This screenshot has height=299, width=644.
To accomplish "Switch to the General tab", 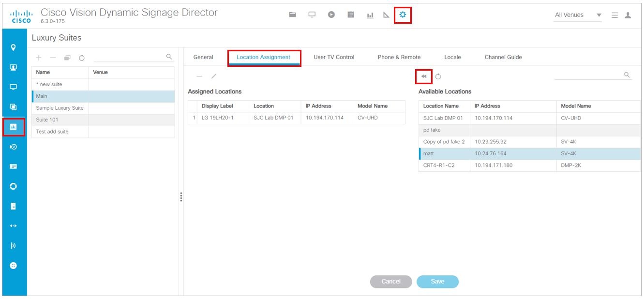I will [203, 57].
